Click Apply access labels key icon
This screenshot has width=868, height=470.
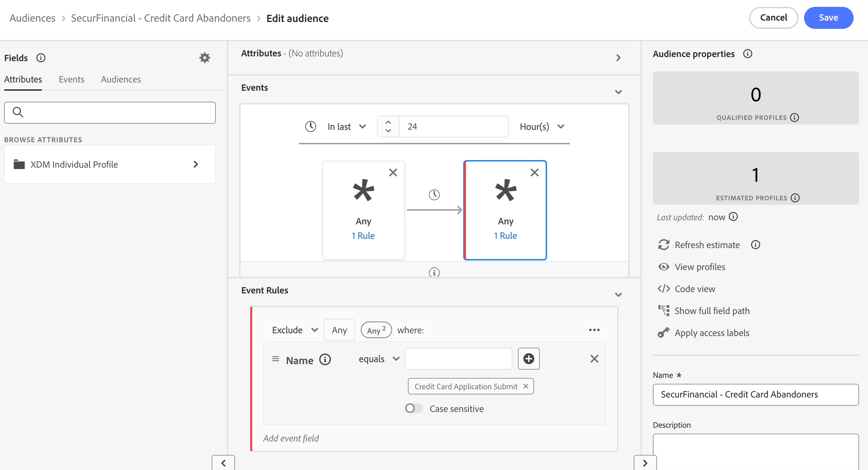point(664,333)
